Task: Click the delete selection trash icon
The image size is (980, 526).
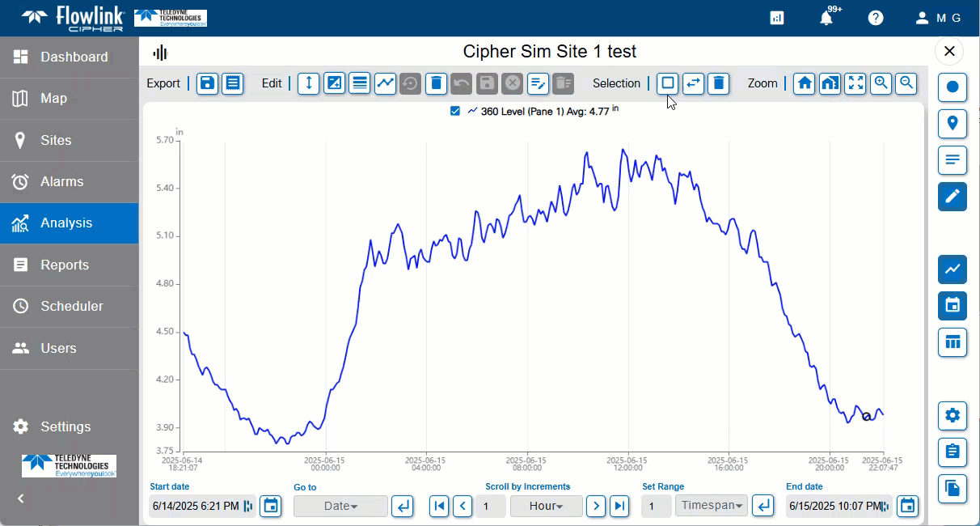Action: click(x=719, y=83)
